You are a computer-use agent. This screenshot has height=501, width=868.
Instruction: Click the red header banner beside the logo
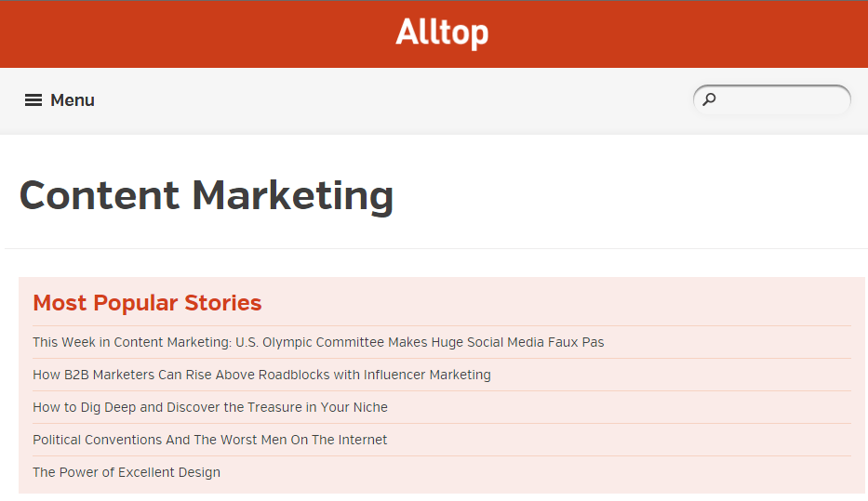pos(664,33)
